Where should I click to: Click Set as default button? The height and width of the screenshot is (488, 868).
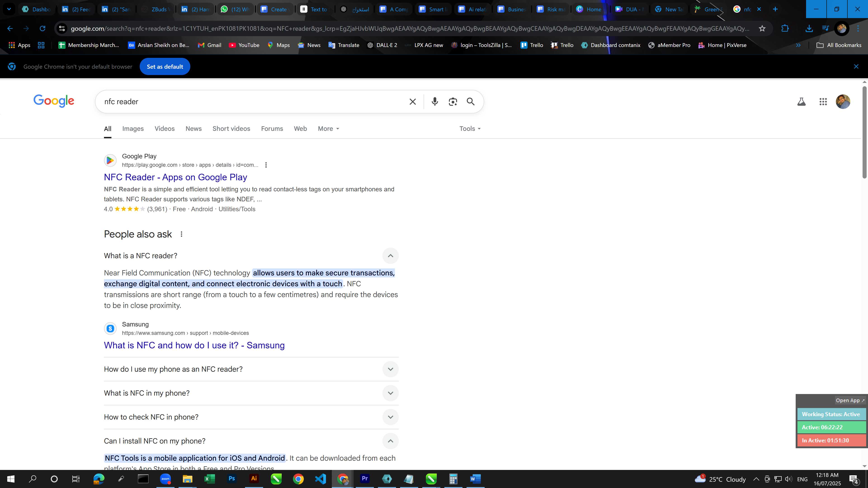[x=165, y=67]
